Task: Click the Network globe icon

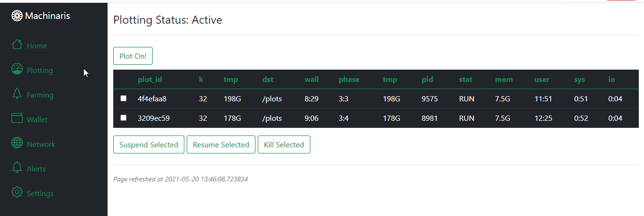Action: point(17,143)
